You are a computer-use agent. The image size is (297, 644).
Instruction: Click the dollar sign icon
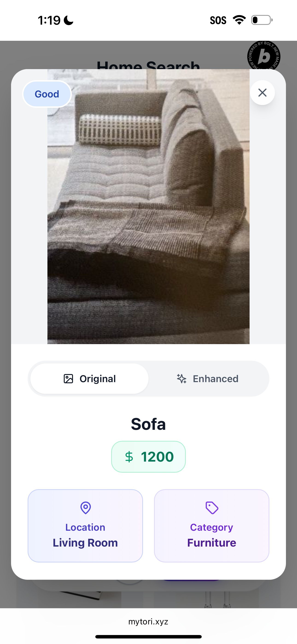click(129, 457)
